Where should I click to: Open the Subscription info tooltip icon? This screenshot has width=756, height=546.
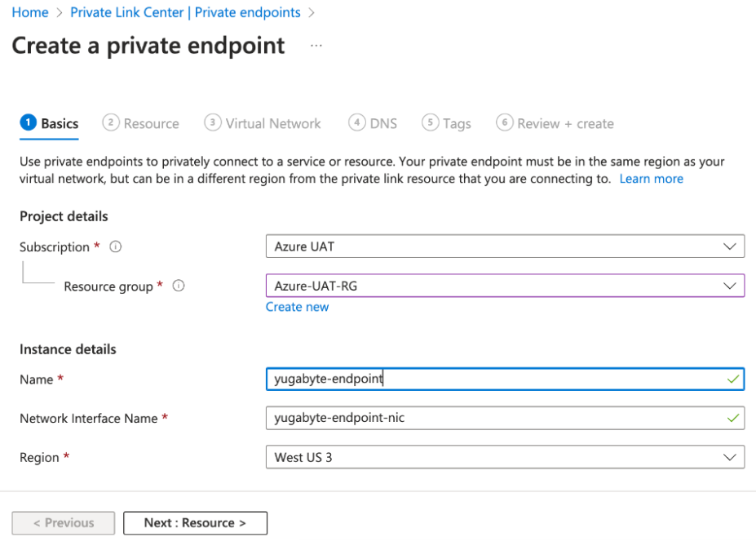114,246
